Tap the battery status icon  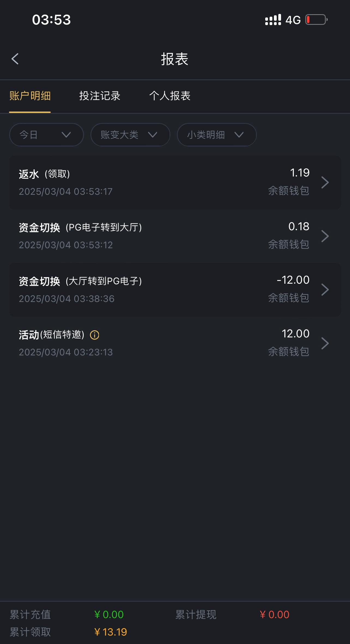316,20
